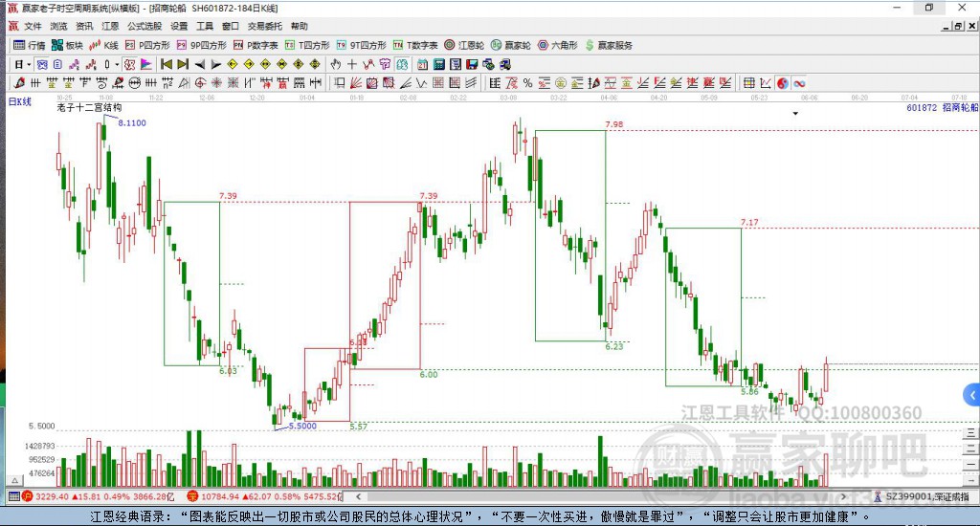The width and height of the screenshot is (980, 526).
Task: Click the Gann fan lines icon
Action: pos(356,83)
